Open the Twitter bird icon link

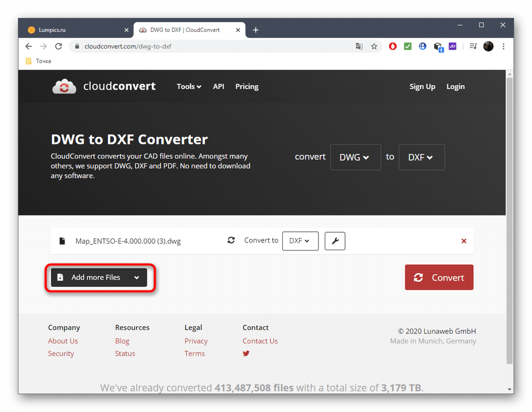tap(246, 353)
